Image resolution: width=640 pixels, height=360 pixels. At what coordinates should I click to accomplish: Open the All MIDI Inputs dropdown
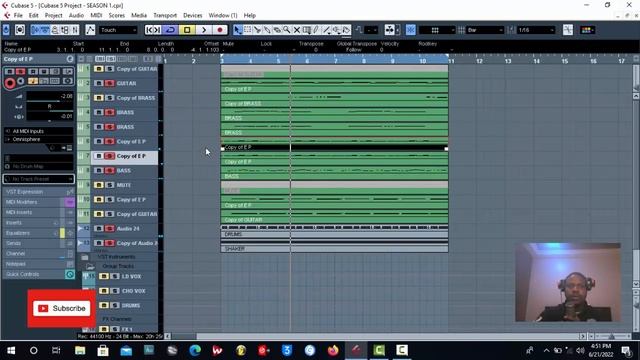tap(39, 131)
